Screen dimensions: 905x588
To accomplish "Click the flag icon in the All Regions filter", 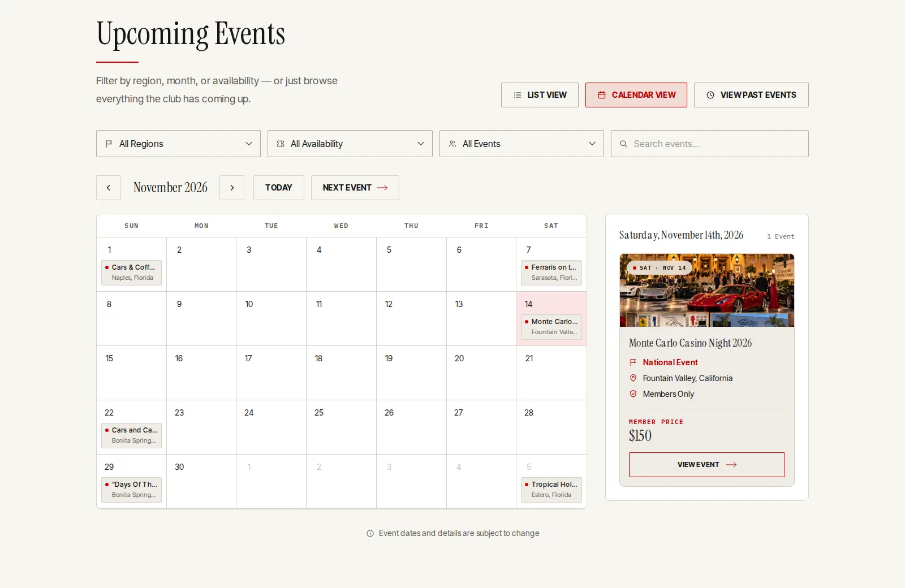I will 109,144.
